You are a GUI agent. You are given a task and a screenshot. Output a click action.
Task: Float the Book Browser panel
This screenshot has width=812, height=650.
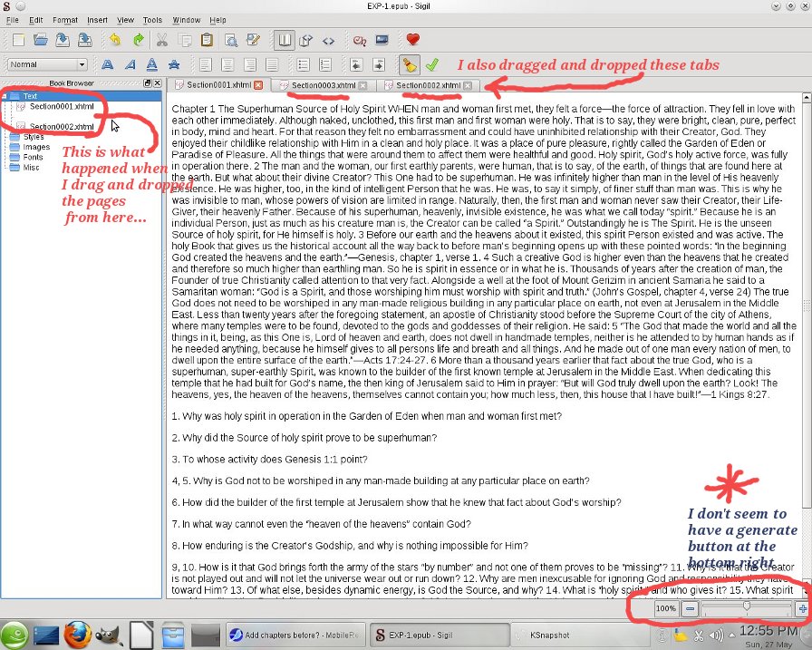pyautogui.click(x=148, y=82)
